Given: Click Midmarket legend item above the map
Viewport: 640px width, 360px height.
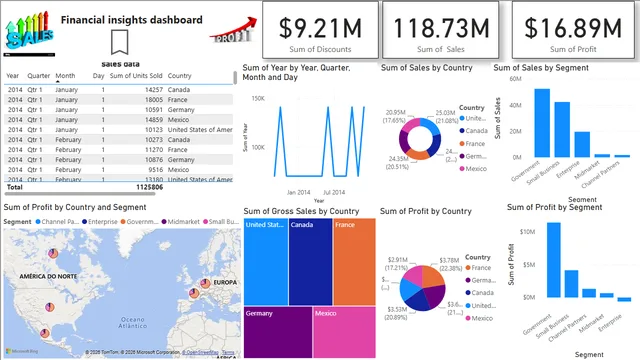Looking at the screenshot, I should (180, 222).
